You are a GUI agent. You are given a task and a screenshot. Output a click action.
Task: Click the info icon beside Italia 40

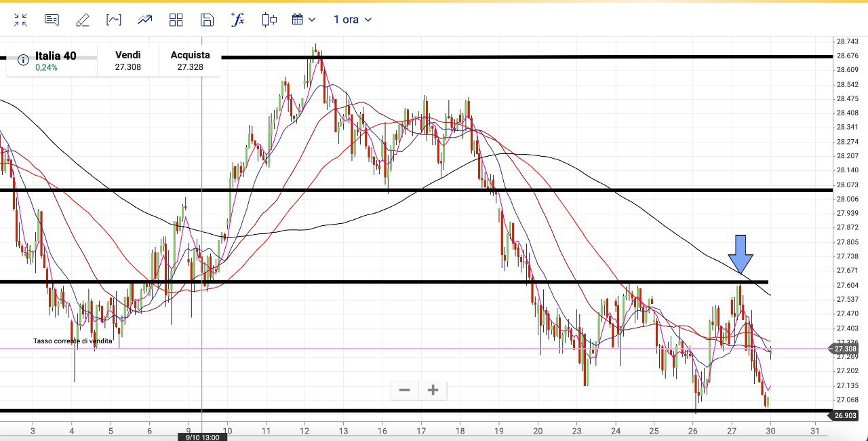click(23, 60)
